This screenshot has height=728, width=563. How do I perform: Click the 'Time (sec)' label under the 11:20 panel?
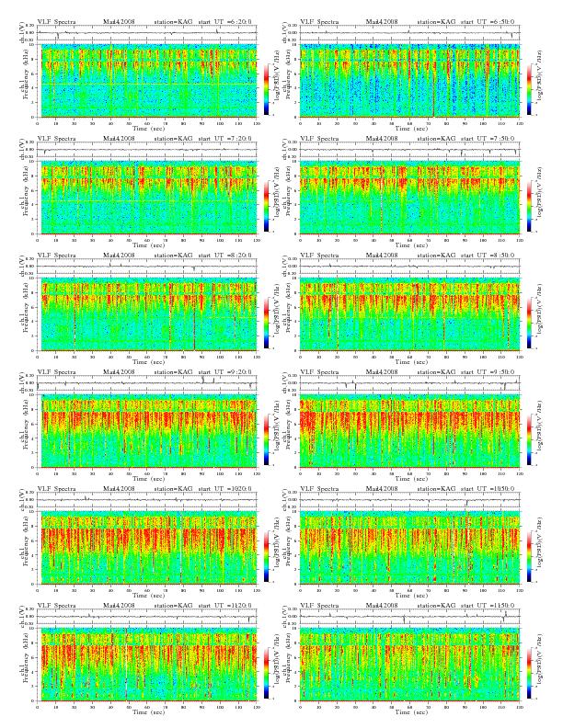coord(148,711)
